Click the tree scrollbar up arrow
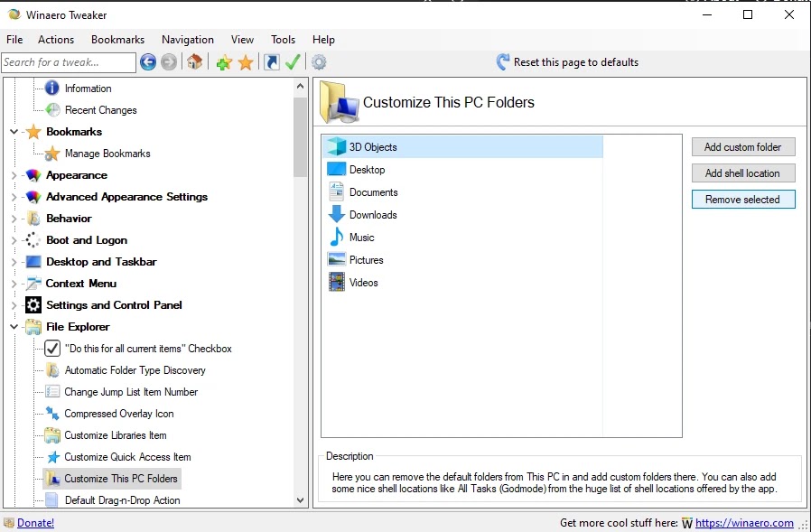 pos(300,86)
